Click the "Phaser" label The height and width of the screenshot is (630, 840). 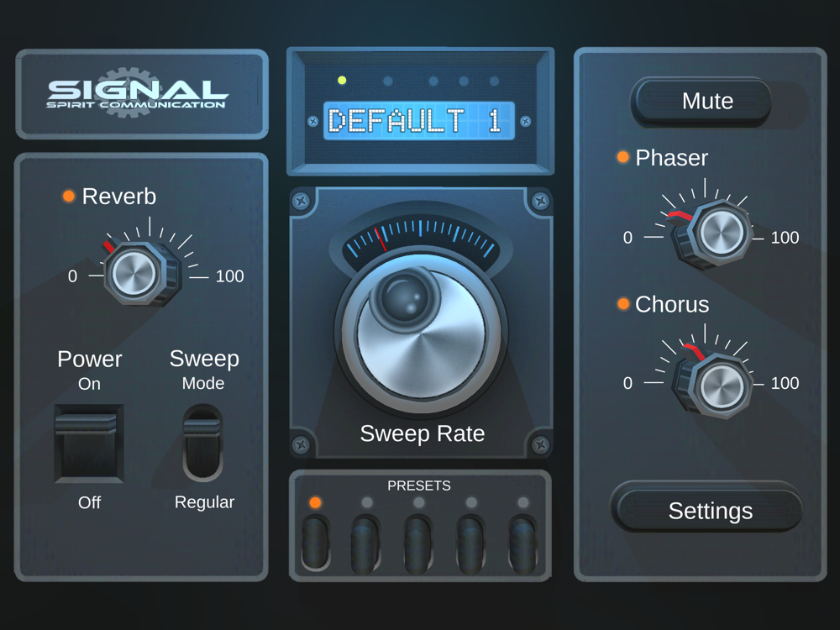pos(672,158)
